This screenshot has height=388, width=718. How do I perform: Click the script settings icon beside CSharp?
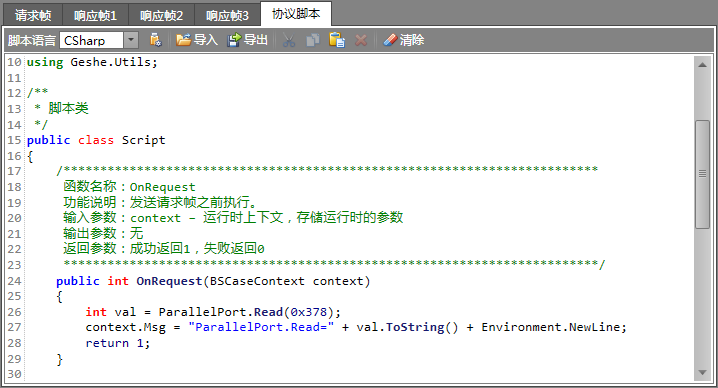click(155, 40)
